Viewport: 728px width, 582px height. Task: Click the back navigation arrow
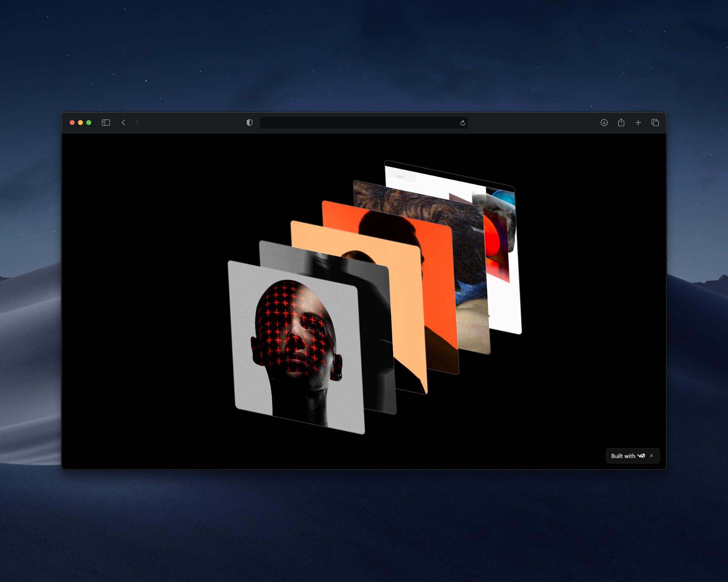pos(124,123)
